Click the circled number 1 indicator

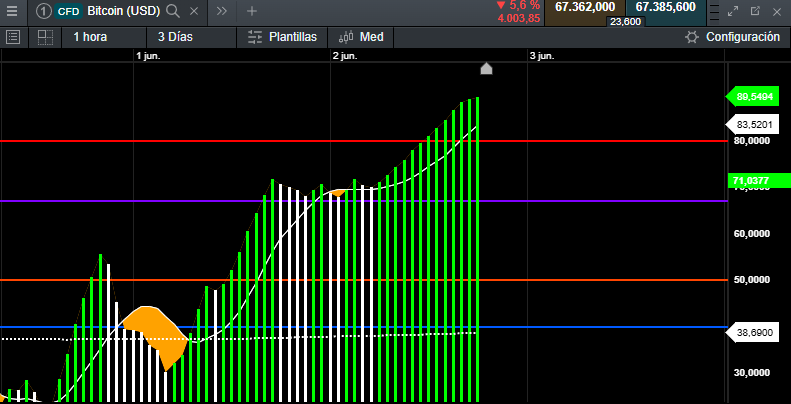tap(44, 11)
